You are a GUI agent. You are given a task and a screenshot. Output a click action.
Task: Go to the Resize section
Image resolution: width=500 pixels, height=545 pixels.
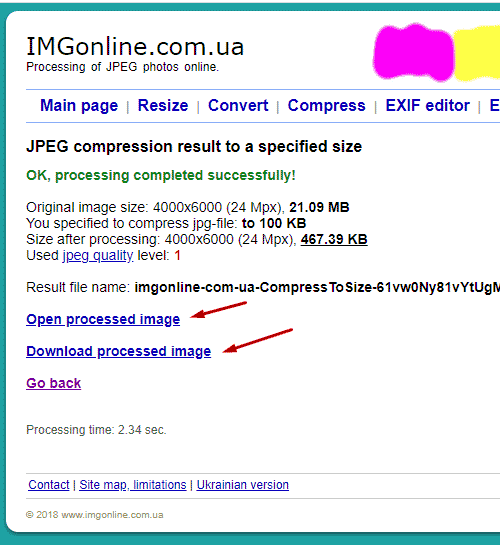tap(163, 105)
